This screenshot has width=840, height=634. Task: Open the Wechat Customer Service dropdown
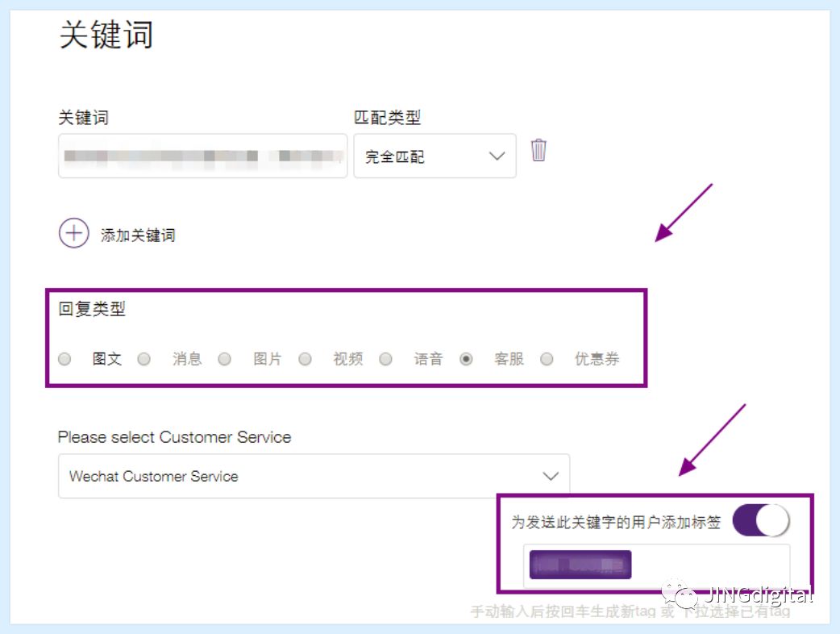313,476
